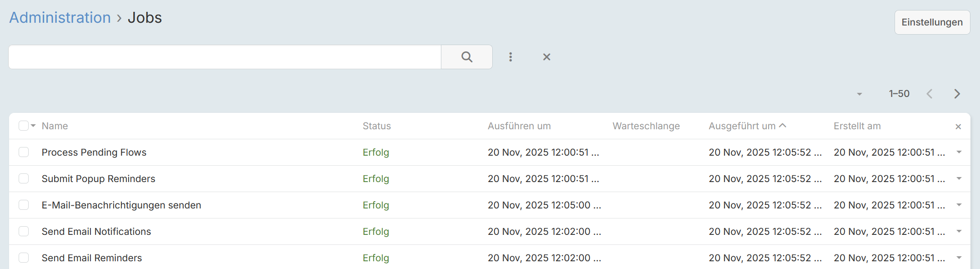
Task: Open the three-dot search options menu
Action: coord(510,57)
